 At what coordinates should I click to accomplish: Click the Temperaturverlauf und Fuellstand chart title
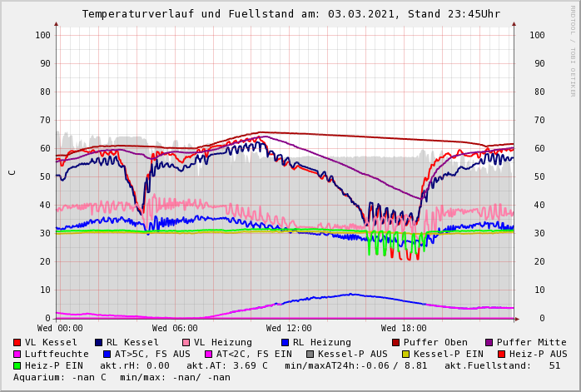click(x=290, y=14)
